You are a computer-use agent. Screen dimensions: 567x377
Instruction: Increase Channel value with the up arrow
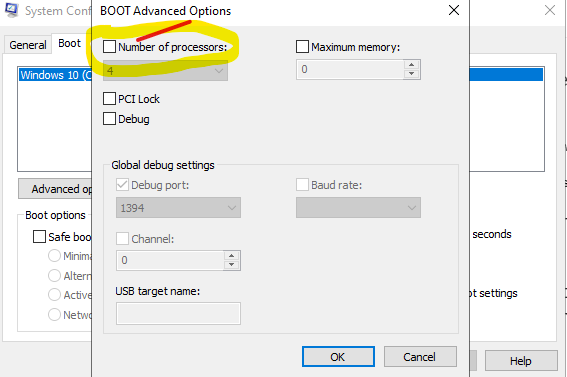click(231, 256)
